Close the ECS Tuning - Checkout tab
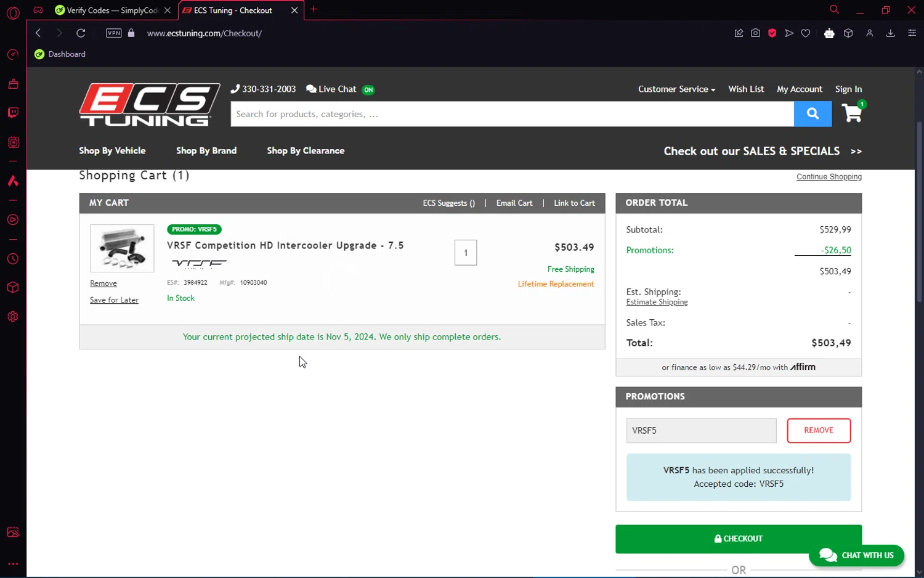The width and height of the screenshot is (924, 578). pos(294,10)
